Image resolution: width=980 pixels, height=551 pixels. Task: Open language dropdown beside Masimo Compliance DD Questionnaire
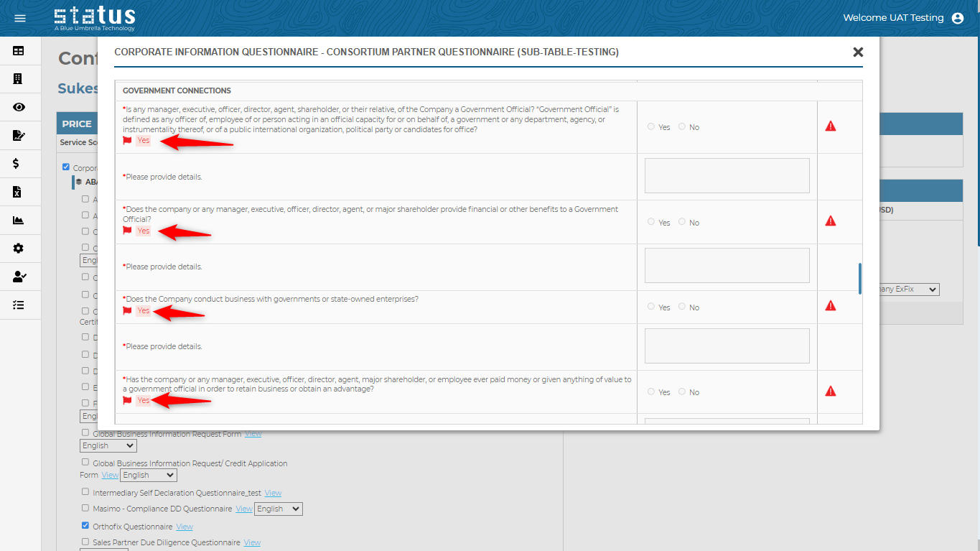click(x=279, y=509)
